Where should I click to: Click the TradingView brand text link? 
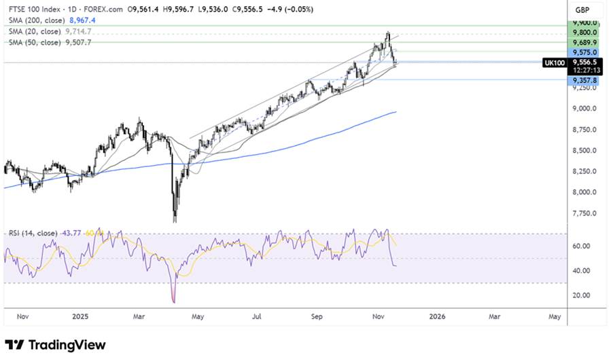click(67, 346)
